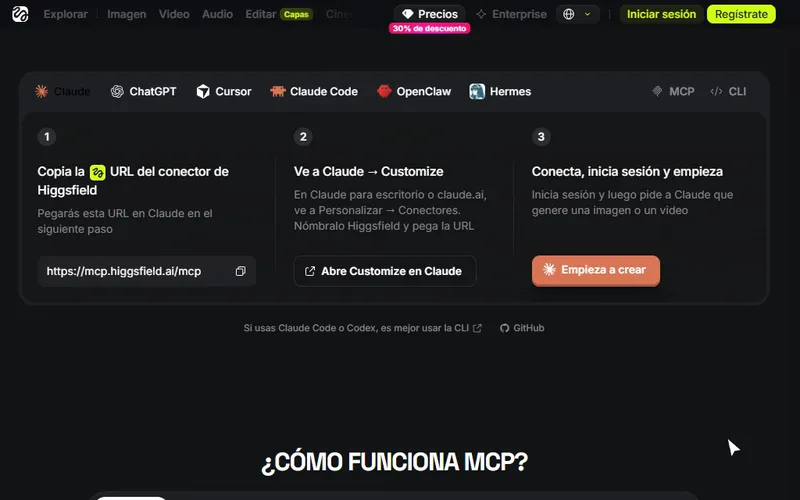The width and height of the screenshot is (800, 500).
Task: Click external link icon after 'usar la CLI'
Action: [477, 328]
